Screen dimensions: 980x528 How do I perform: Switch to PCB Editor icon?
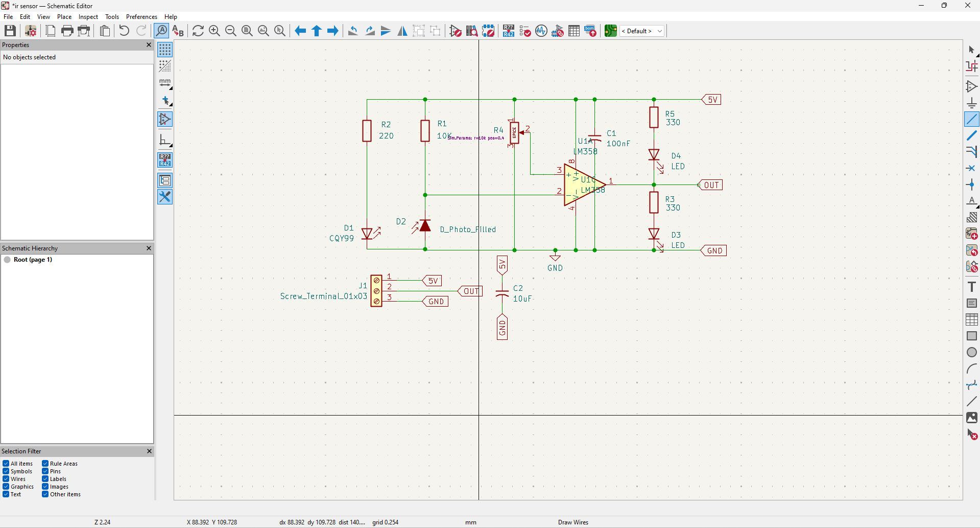click(611, 31)
